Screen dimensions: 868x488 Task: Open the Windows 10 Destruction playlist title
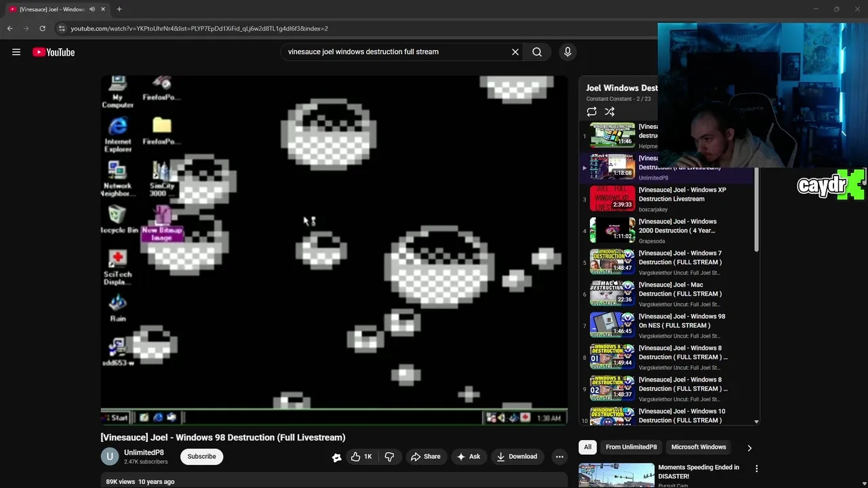(x=682, y=415)
